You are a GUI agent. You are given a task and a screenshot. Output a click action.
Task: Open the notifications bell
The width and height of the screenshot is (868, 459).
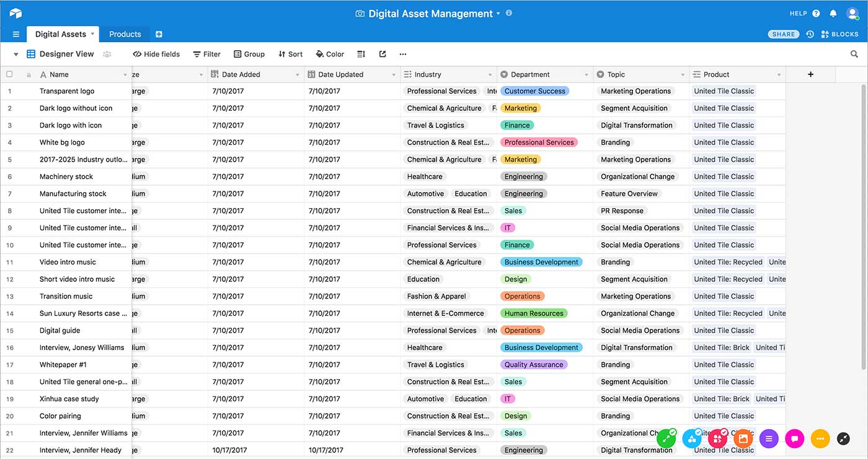[x=833, y=14]
